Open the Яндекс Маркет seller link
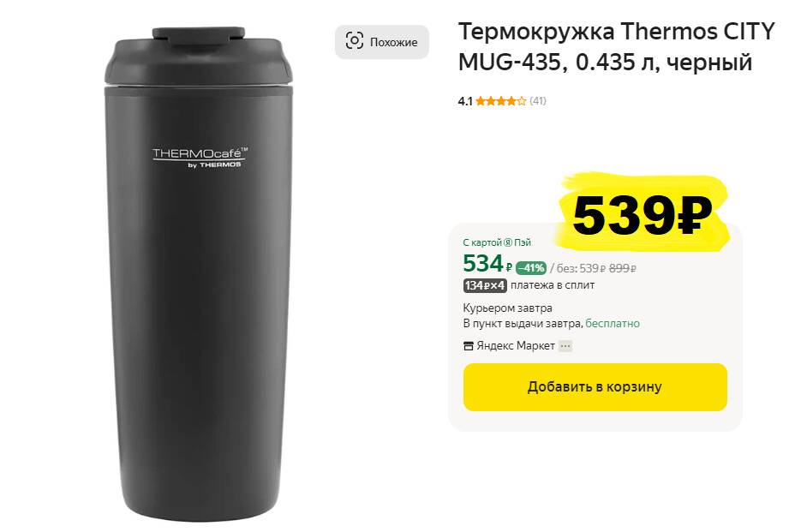The image size is (789, 532). coord(516,346)
